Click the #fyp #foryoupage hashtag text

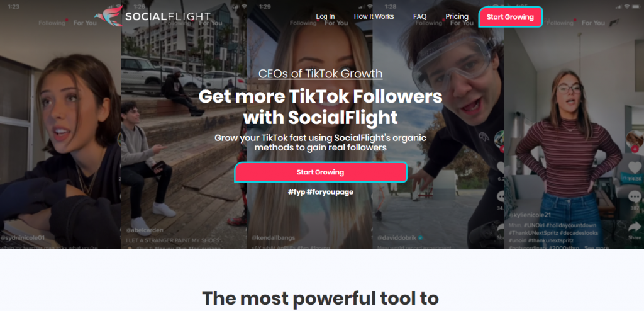click(x=320, y=192)
